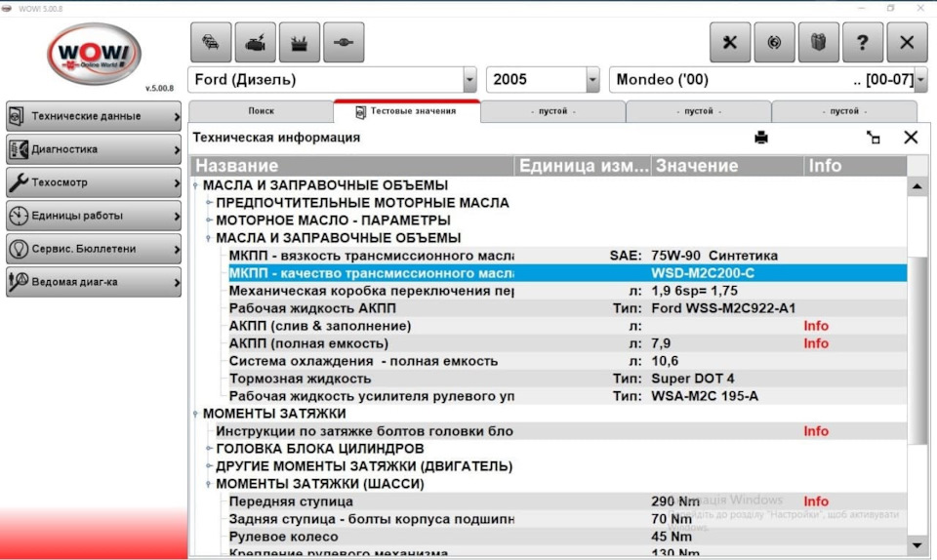Open the Техосмотр menu
937x560 pixels.
(x=94, y=182)
